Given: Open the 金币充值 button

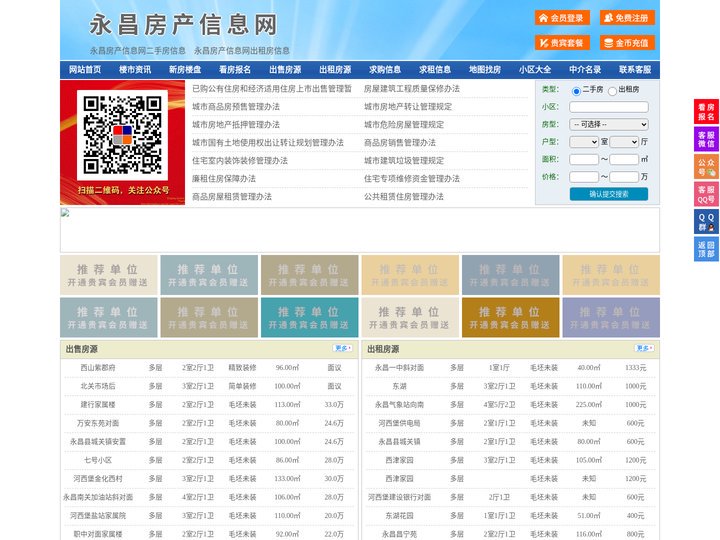Looking at the screenshot, I should [627, 43].
